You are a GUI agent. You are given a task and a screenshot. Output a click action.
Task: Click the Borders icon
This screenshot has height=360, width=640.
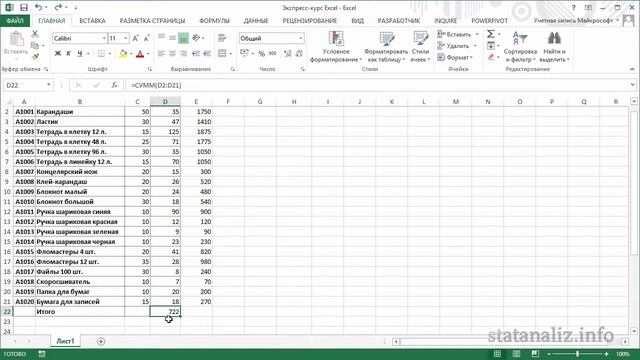pos(101,53)
